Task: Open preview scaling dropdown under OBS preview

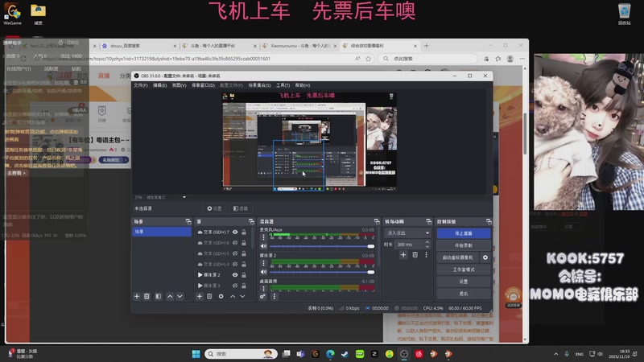Action: pos(184,197)
